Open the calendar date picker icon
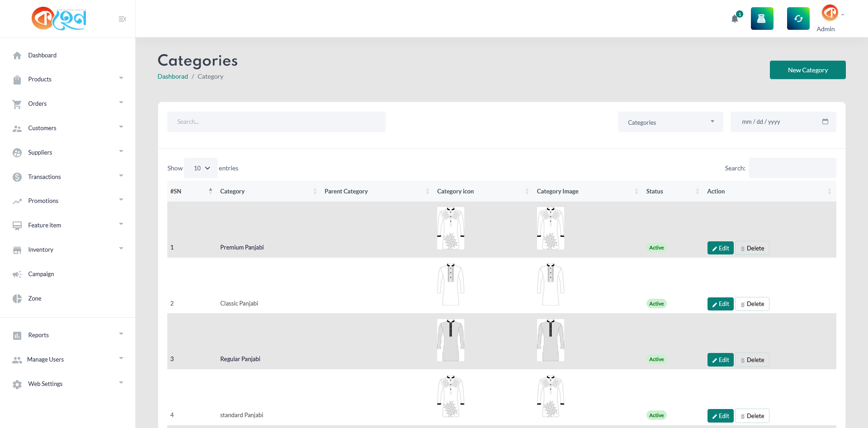Screen dimensions: 868x428 coord(825,122)
